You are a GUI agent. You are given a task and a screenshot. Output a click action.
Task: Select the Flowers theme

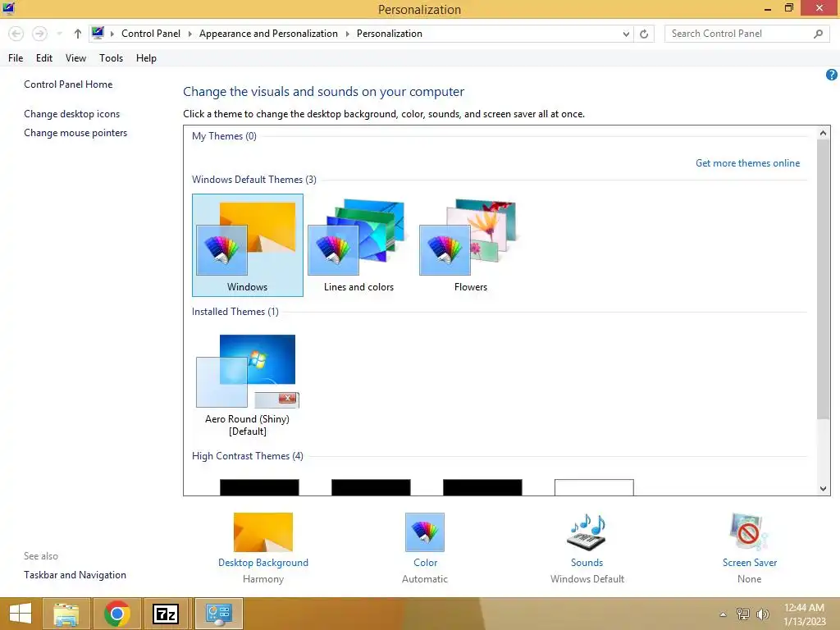(x=470, y=244)
